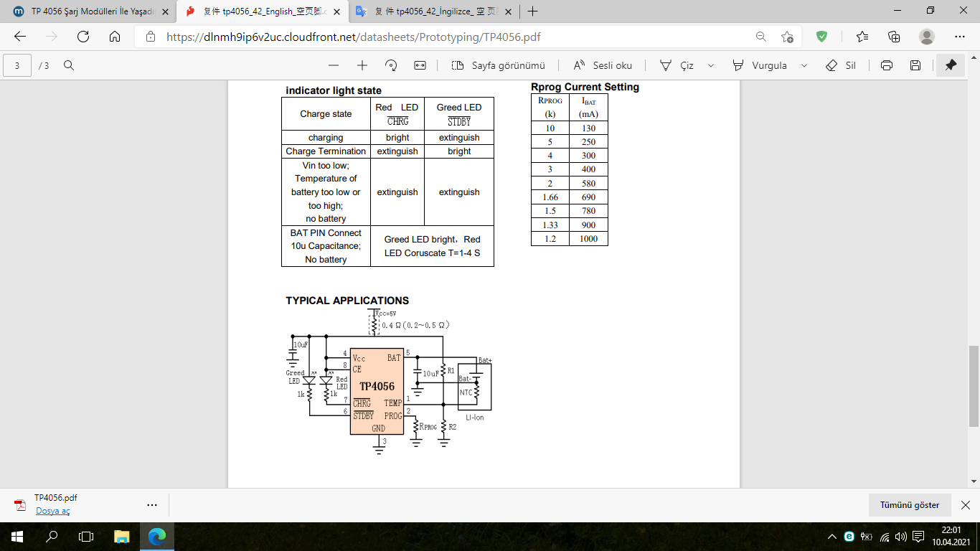This screenshot has width=980, height=551.
Task: Zoom in the PDF
Action: pos(362,65)
